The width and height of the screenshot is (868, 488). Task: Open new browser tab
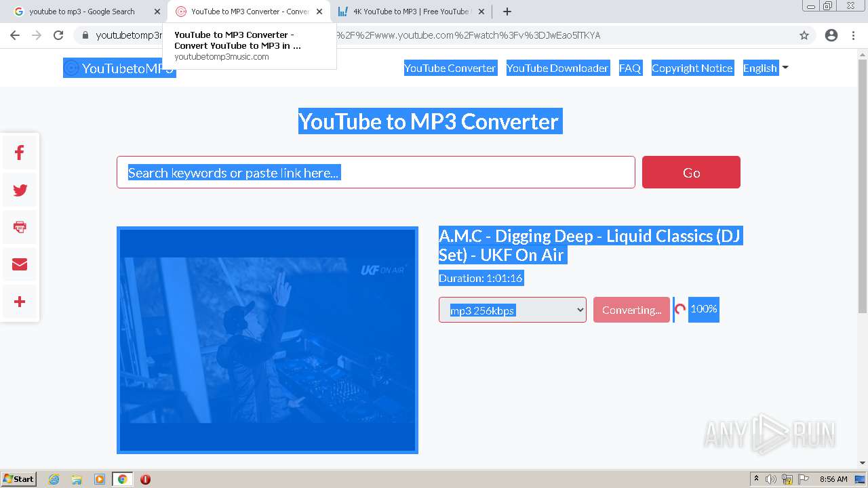coord(507,12)
